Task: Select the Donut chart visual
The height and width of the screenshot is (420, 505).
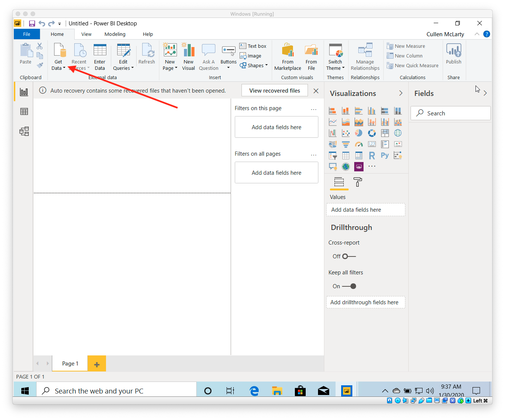Action: [372, 133]
